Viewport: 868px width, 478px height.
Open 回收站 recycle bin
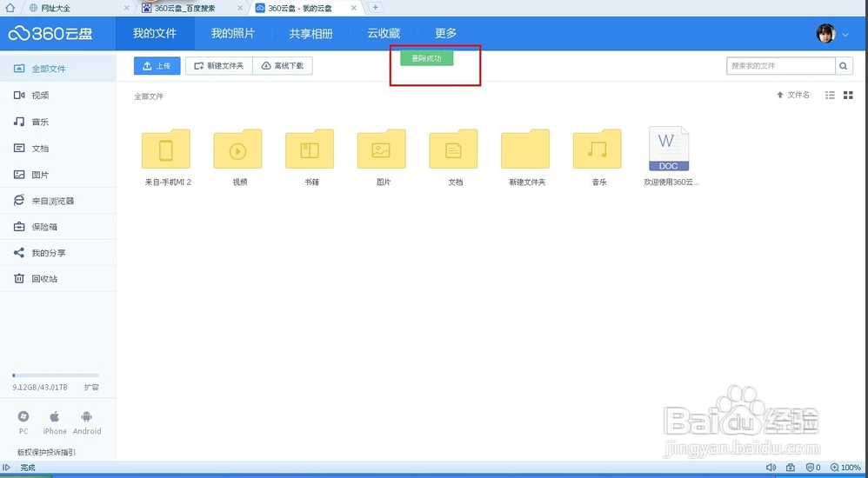(x=57, y=279)
